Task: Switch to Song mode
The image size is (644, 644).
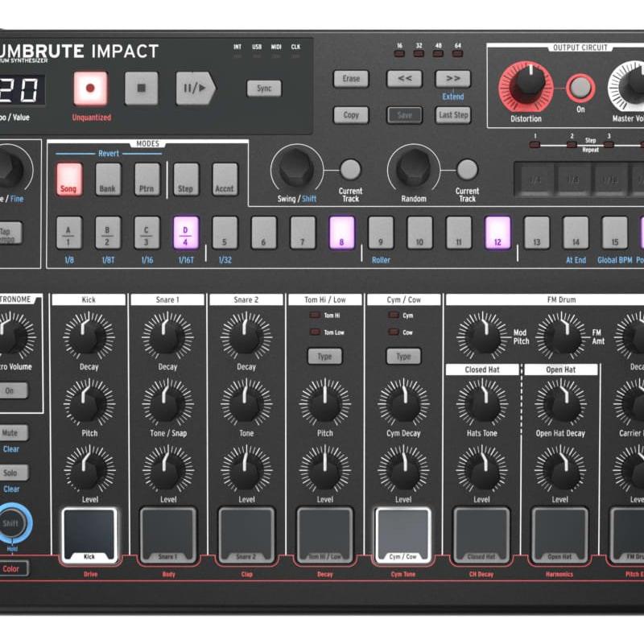Action: coord(69,180)
